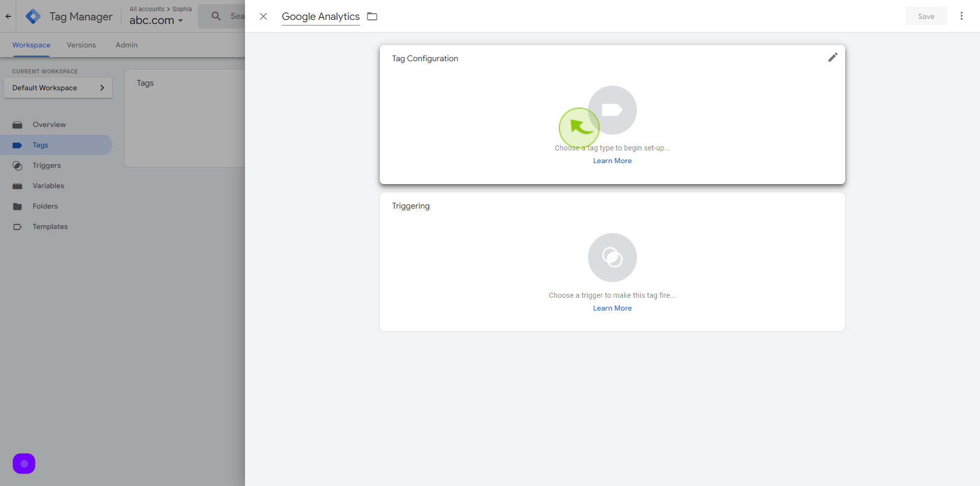Click the Overview icon in sidebar
The height and width of the screenshot is (486, 980).
pos(17,124)
